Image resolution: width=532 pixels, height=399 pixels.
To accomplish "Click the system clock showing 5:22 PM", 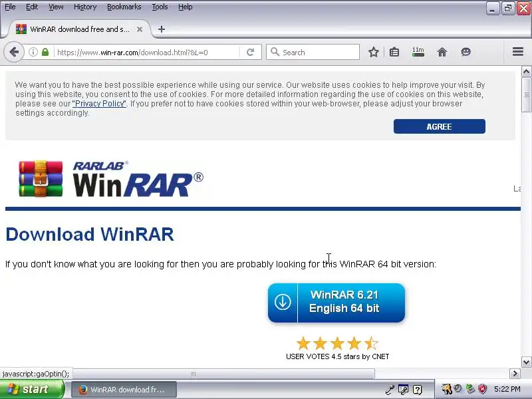I will tap(507, 389).
